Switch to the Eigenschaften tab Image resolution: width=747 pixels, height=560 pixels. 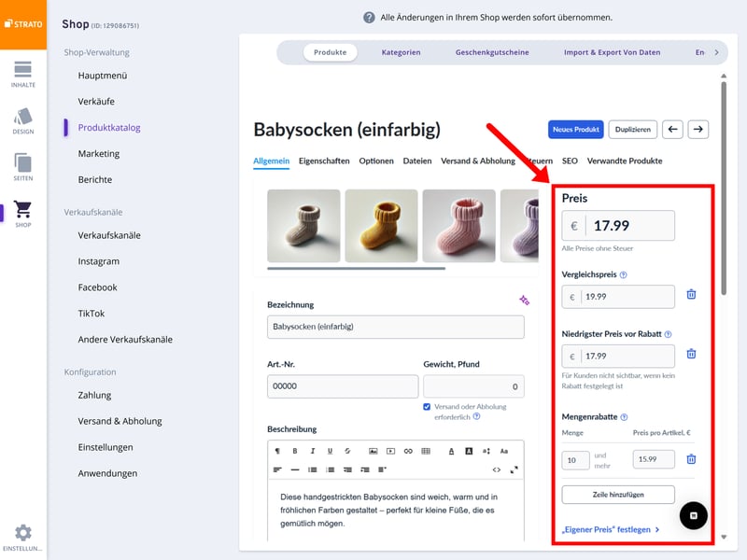pos(324,161)
